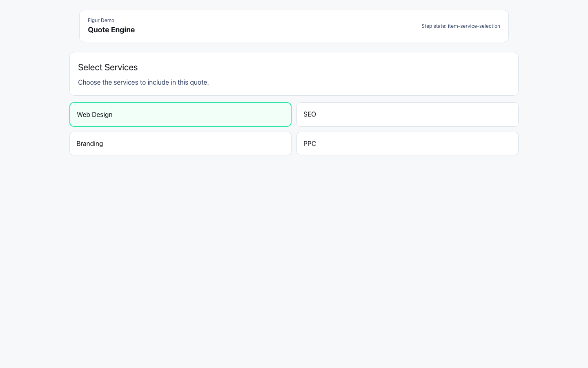The image size is (588, 368).
Task: Select the Branding service card
Action: [180, 144]
